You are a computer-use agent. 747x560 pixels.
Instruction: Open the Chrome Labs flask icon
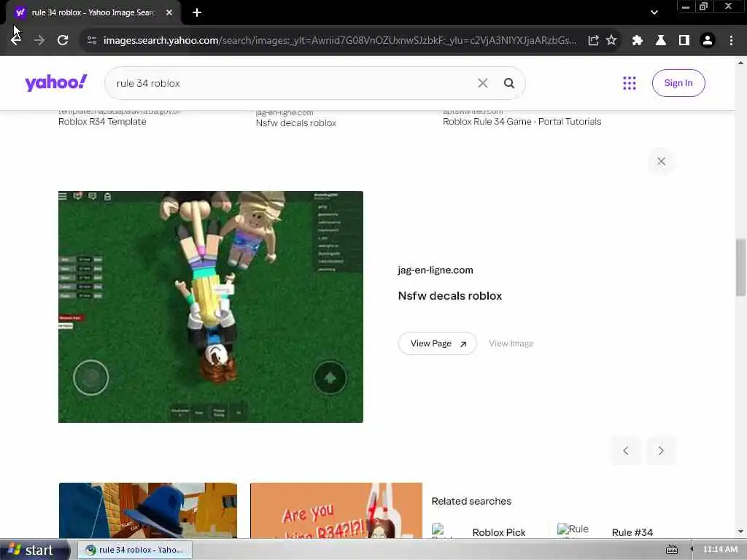tap(661, 41)
